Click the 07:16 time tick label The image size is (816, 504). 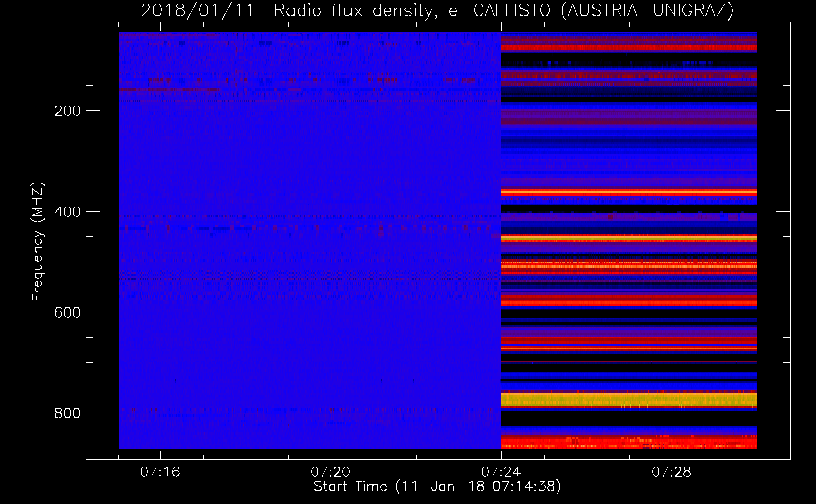pyautogui.click(x=160, y=472)
